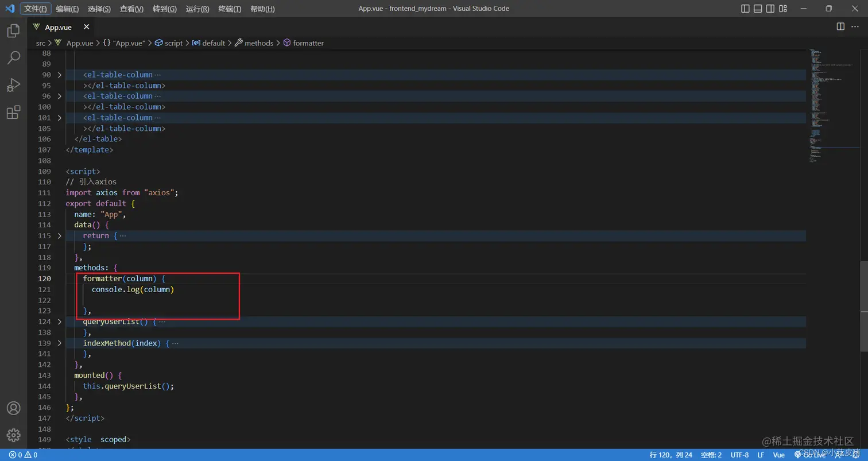Image resolution: width=868 pixels, height=461 pixels.
Task: Open the Search view in activity bar
Action: (13, 57)
